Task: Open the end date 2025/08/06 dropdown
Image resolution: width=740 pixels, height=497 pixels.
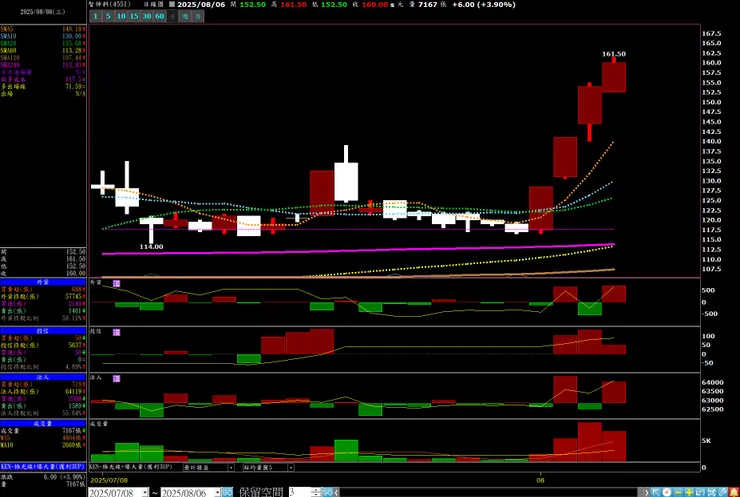Action: 217,492
